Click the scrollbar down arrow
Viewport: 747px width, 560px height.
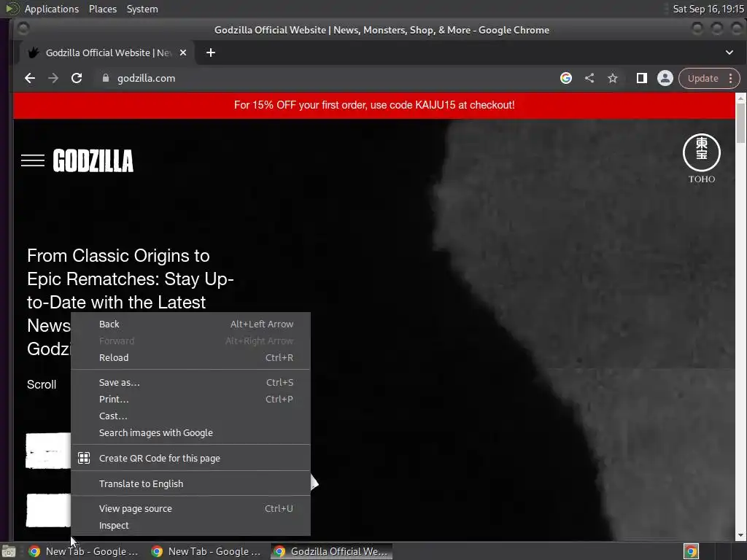741,536
